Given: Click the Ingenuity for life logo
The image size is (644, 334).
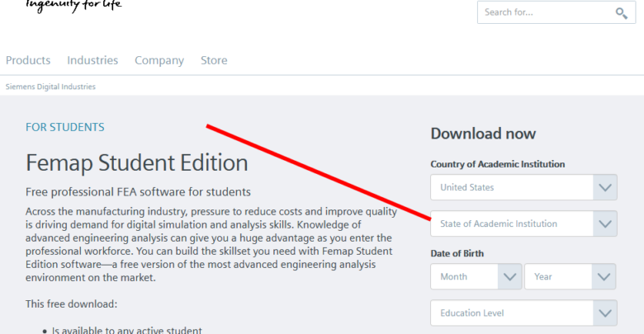Looking at the screenshot, I should [x=73, y=5].
